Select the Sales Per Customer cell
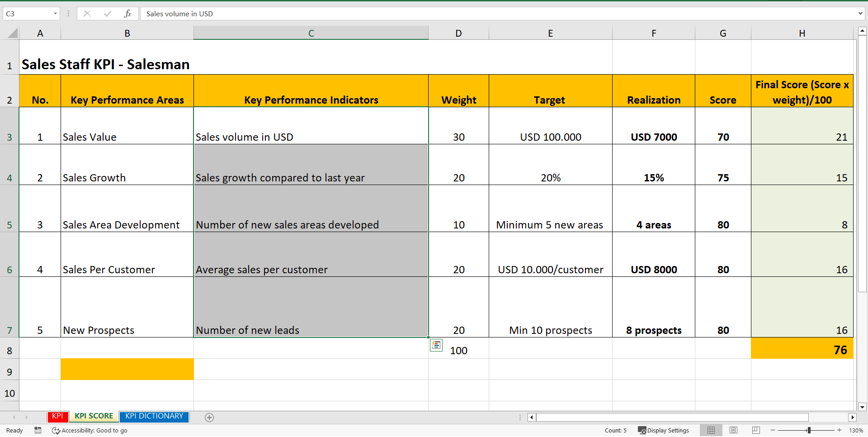This screenshot has width=868, height=437. 127,254
